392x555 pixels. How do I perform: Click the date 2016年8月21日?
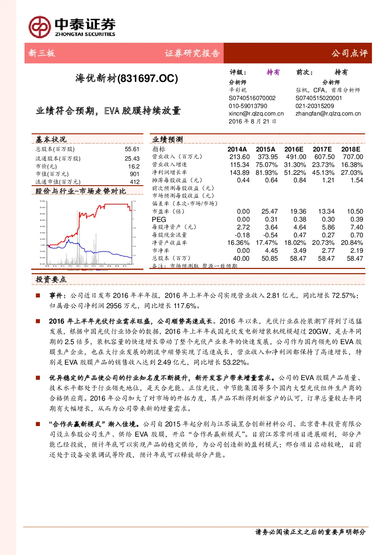pos(252,121)
